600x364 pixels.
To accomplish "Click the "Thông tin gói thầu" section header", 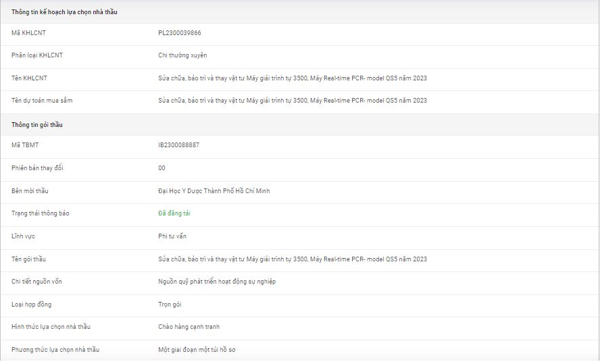I will coord(37,125).
